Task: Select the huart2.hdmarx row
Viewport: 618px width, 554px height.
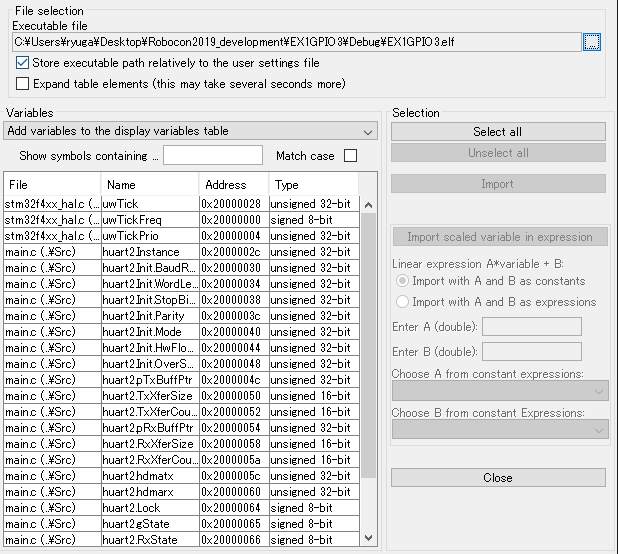Action: tap(182, 492)
